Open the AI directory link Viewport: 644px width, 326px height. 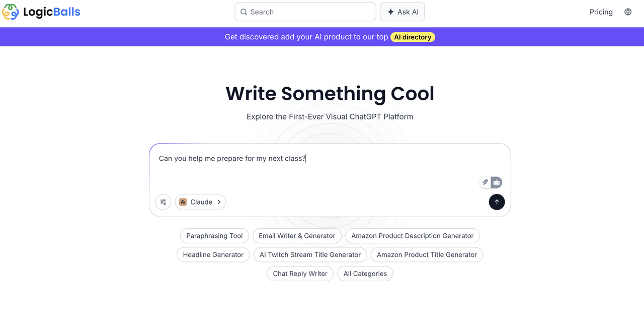(413, 37)
